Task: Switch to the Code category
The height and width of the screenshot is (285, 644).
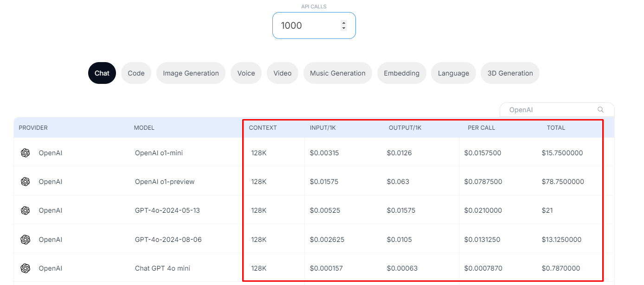Action: coord(136,73)
